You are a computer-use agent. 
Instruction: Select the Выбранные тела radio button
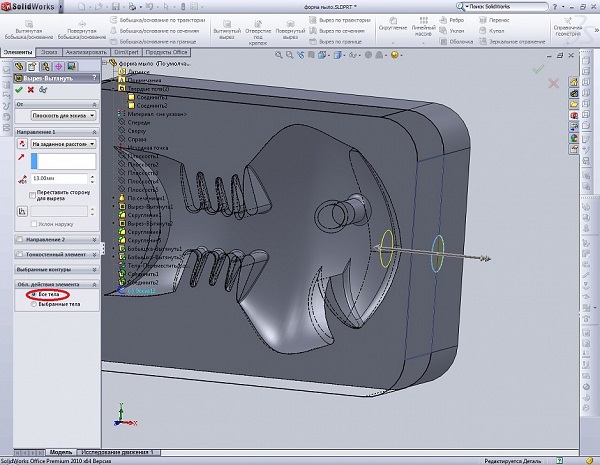tap(32, 304)
